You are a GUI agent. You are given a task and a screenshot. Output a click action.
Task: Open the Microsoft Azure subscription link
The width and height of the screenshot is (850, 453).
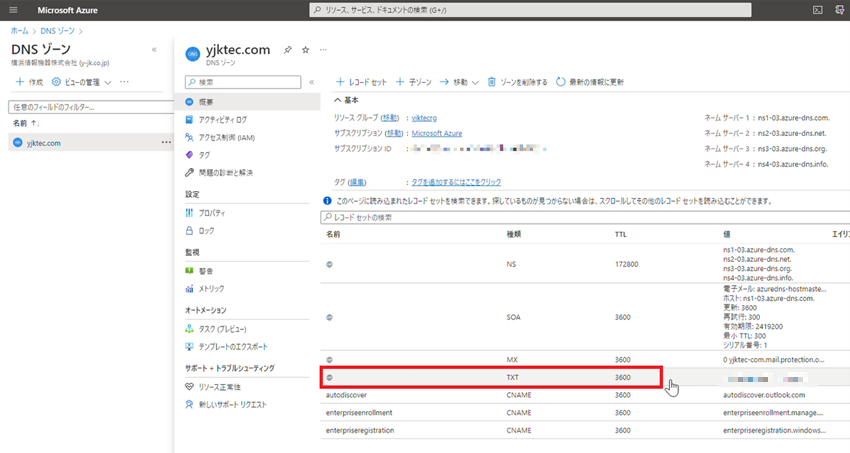[x=437, y=133]
